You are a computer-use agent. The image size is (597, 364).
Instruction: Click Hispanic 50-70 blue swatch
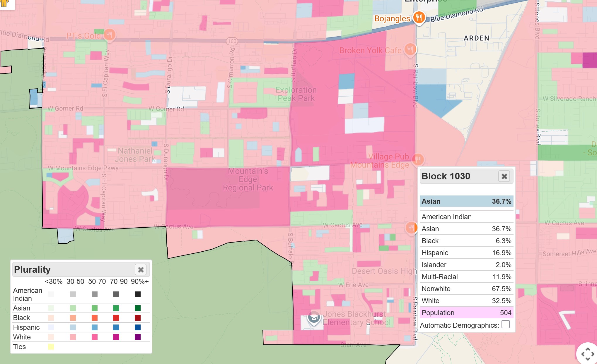[94, 327]
